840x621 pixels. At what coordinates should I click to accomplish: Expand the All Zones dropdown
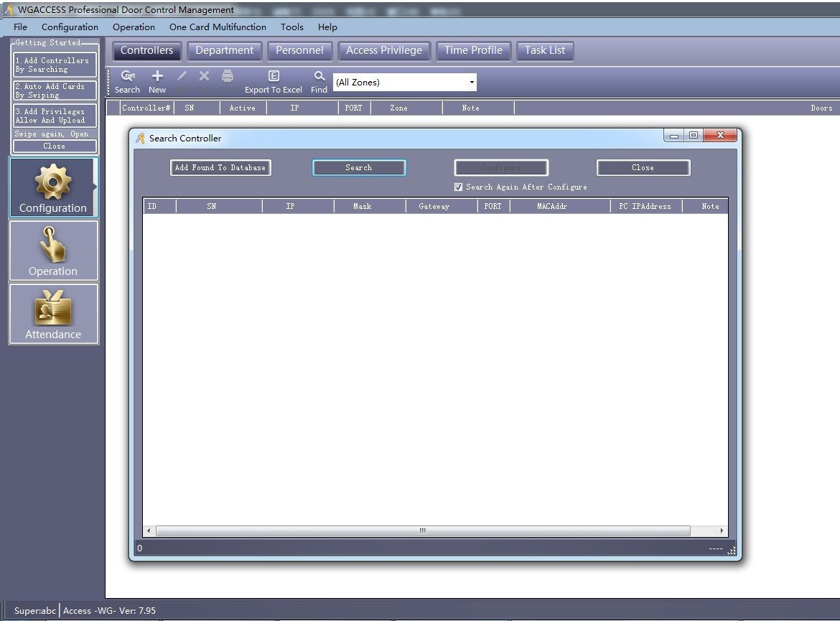coord(472,83)
